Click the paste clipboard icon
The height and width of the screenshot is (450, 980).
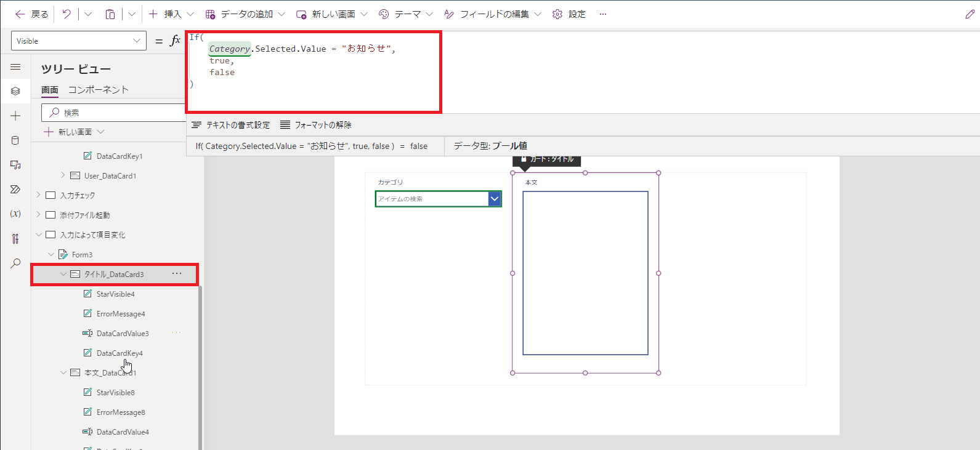pos(110,14)
